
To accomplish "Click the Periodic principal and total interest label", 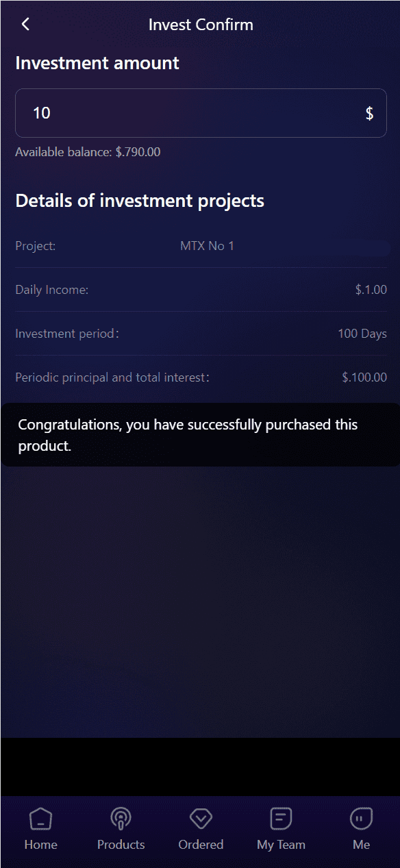I will (x=112, y=377).
